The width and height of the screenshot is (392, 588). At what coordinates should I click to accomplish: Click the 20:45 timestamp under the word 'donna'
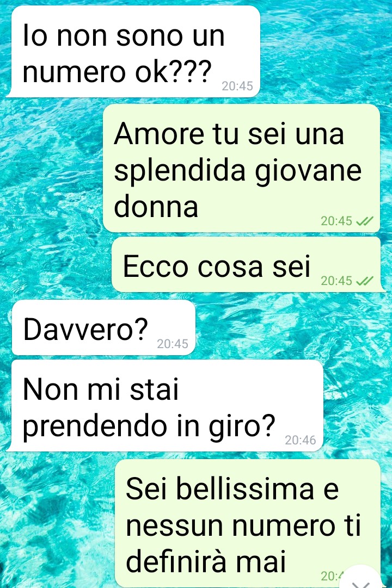(336, 221)
